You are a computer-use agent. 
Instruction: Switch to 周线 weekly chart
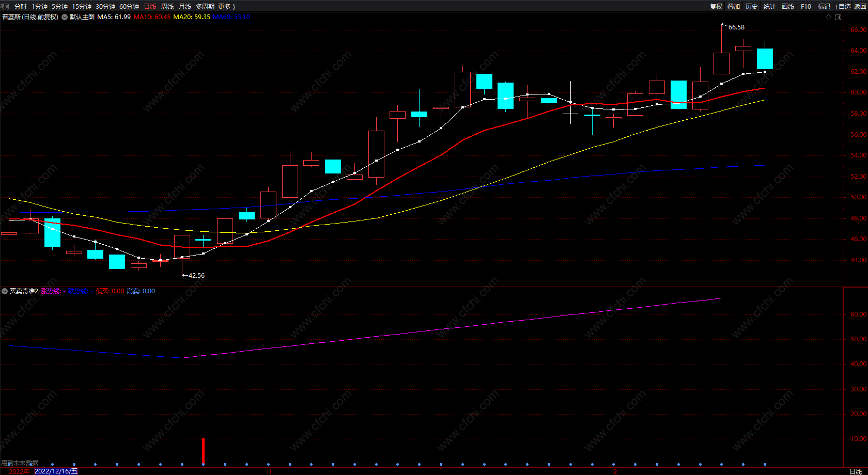tap(167, 7)
